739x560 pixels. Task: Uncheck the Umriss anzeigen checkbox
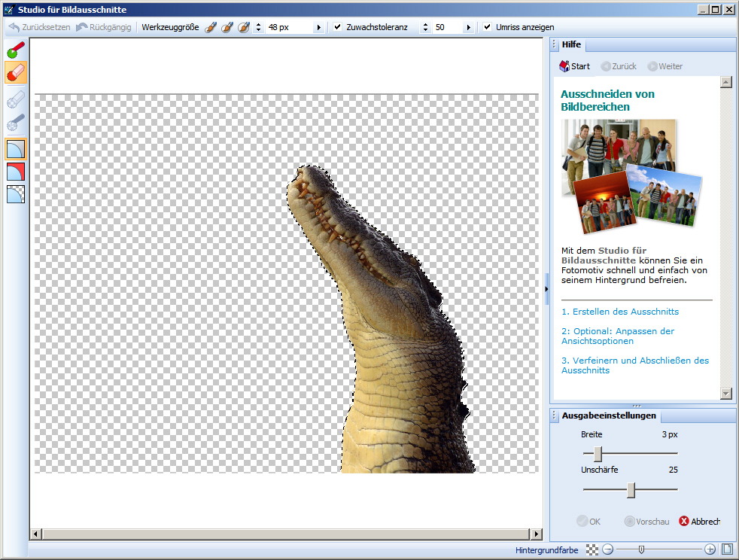pos(487,27)
